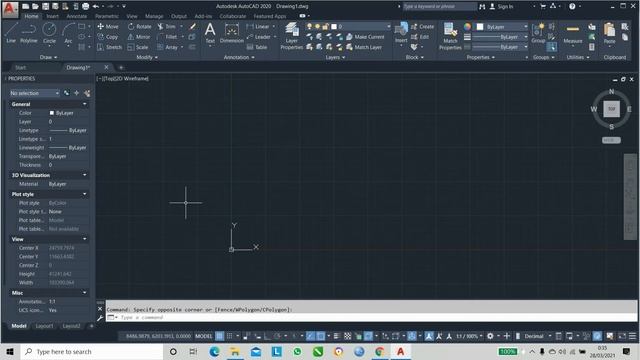This screenshot has width=640, height=360.
Task: Click the Rotate tool
Action: click(x=139, y=27)
